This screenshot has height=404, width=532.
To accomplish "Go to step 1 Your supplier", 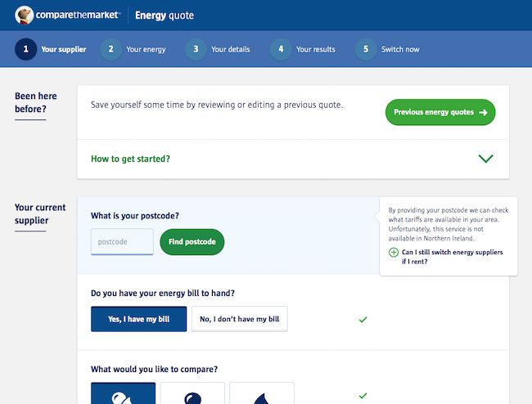I will click(51, 49).
